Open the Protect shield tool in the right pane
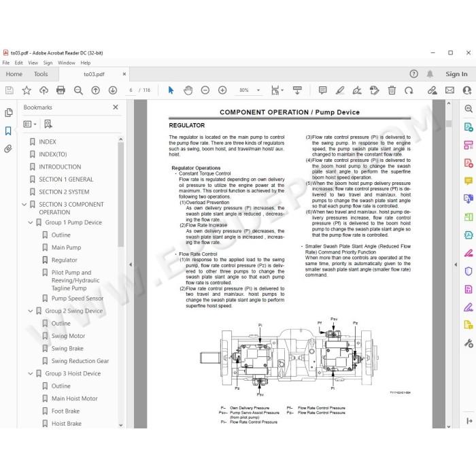Image resolution: width=476 pixels, height=476 pixels. tap(469, 271)
